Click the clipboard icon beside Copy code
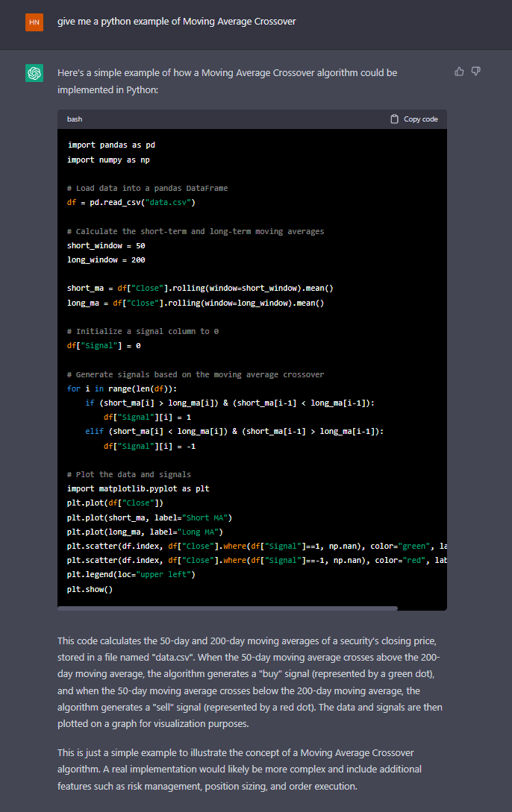This screenshot has width=512, height=812. [394, 119]
